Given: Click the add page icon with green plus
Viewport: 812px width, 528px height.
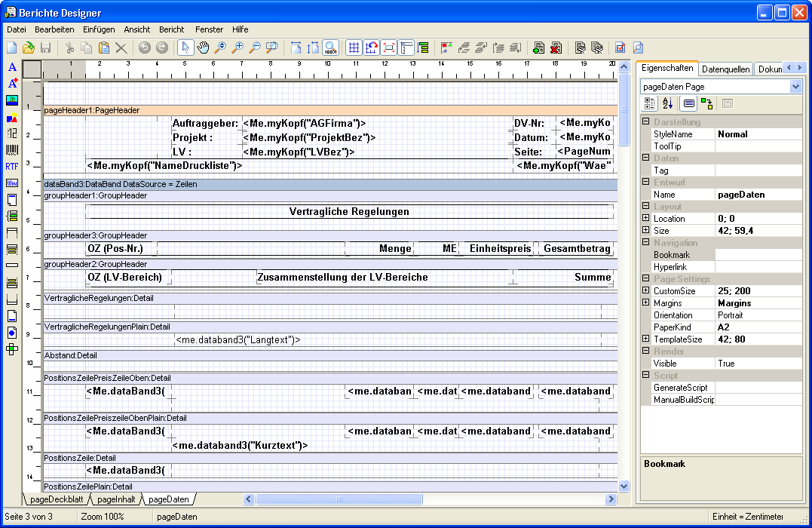Looking at the screenshot, I should click(538, 48).
